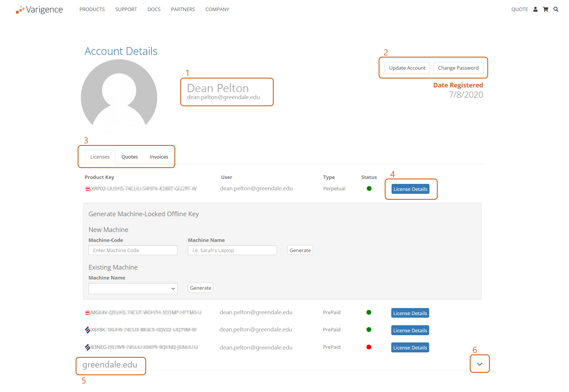The height and width of the screenshot is (392, 569).
Task: Open the COMPANY menu
Action: click(217, 9)
